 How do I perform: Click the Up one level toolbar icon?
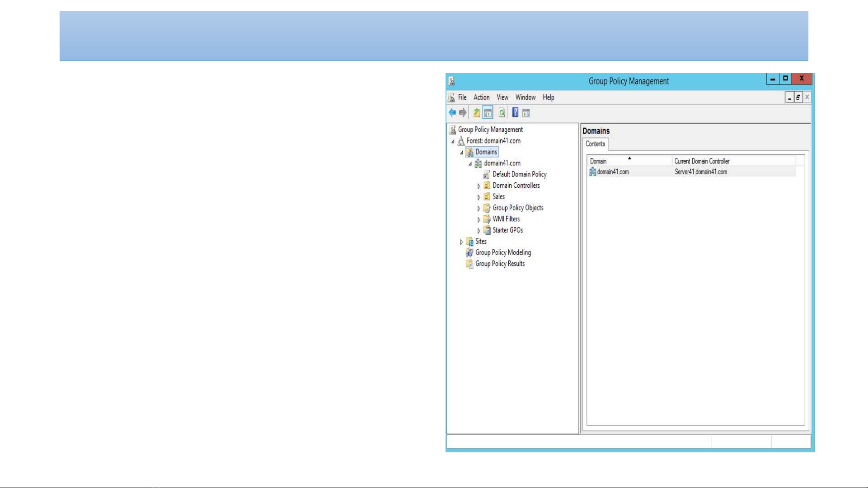(477, 113)
